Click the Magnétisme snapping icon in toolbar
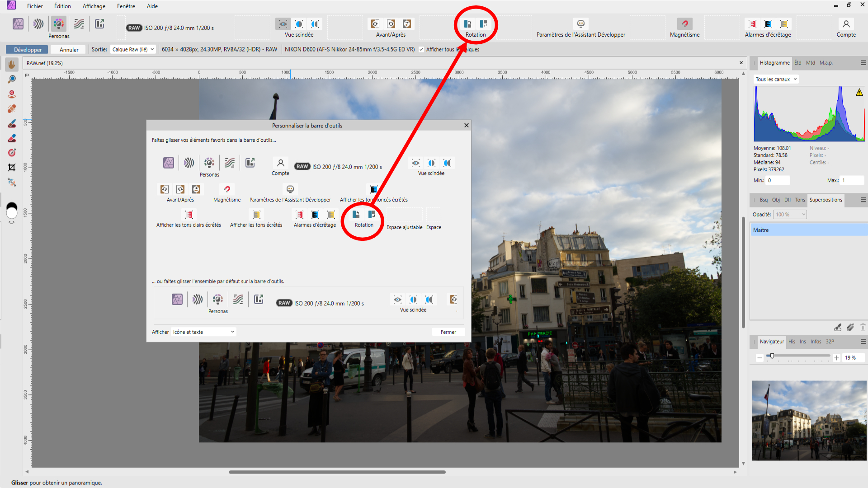 [684, 23]
